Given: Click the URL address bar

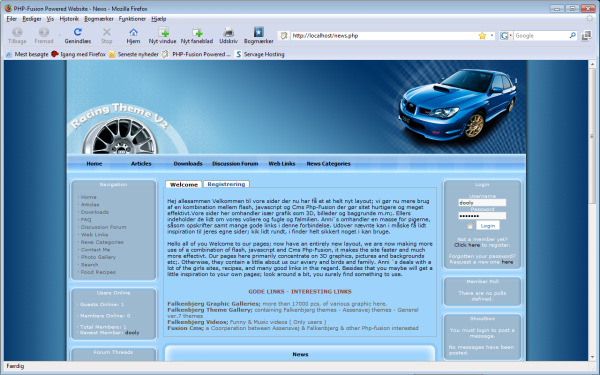Looking at the screenshot, I should [384, 36].
